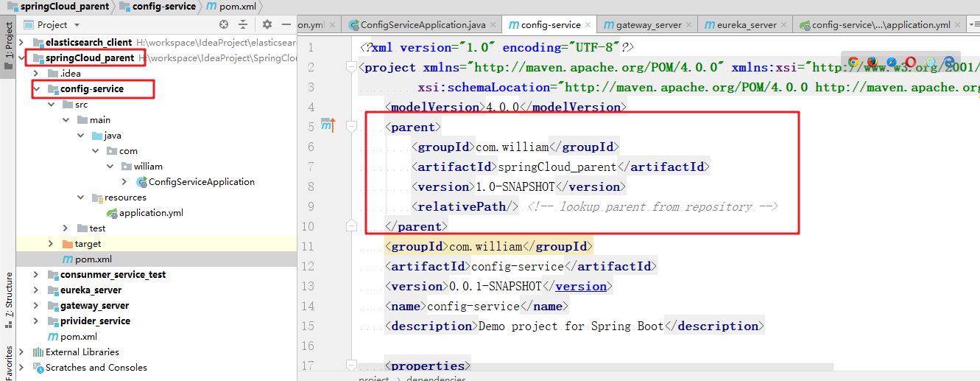Click springCloud_parent in breadcrumb bar

click(57, 6)
